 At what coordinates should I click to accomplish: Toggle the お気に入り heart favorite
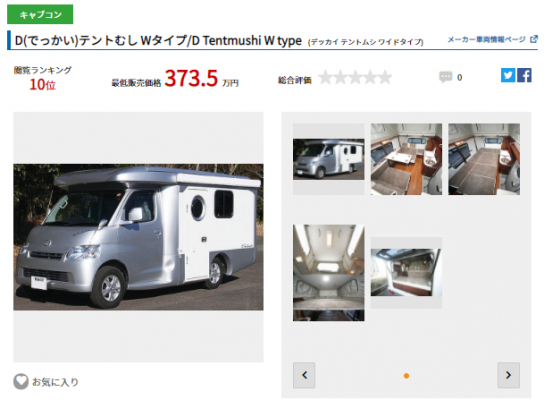[21, 382]
